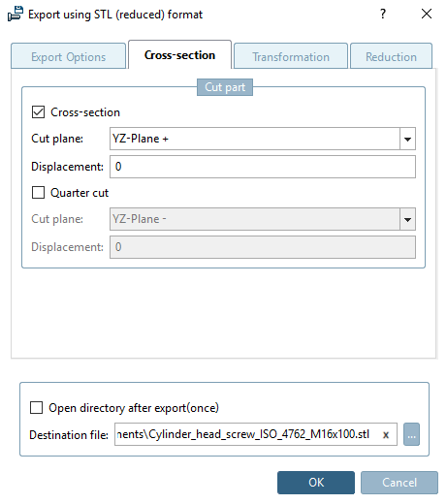Click the export dialog title bar icon
The height and width of the screenshot is (504, 447).
[16, 15]
